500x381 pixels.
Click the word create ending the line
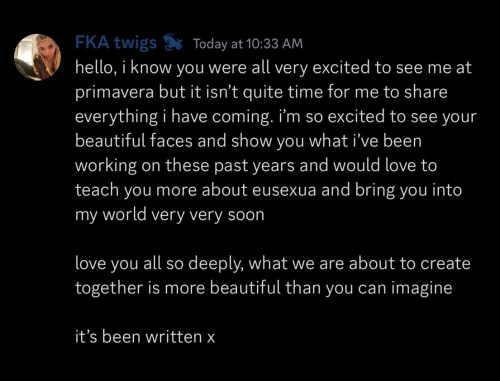[445, 264]
